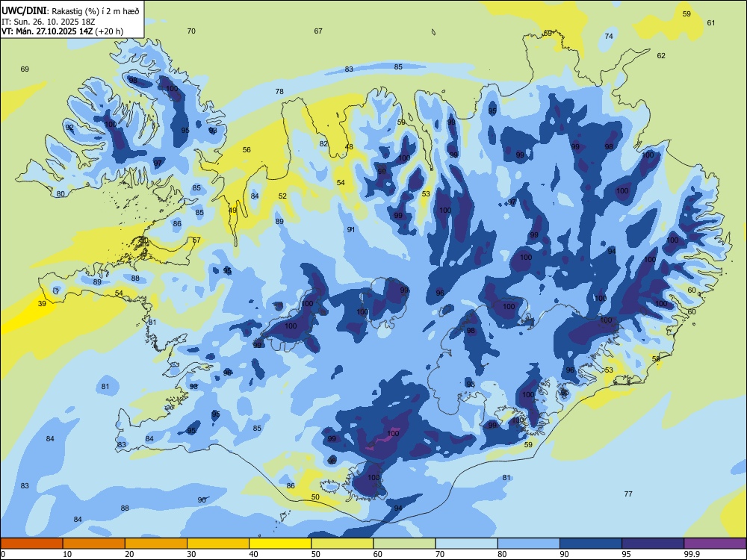Viewport: 747px width, 560px height.
Task: Click the '95' legend tick label under the colorbar
Action: pos(626,554)
